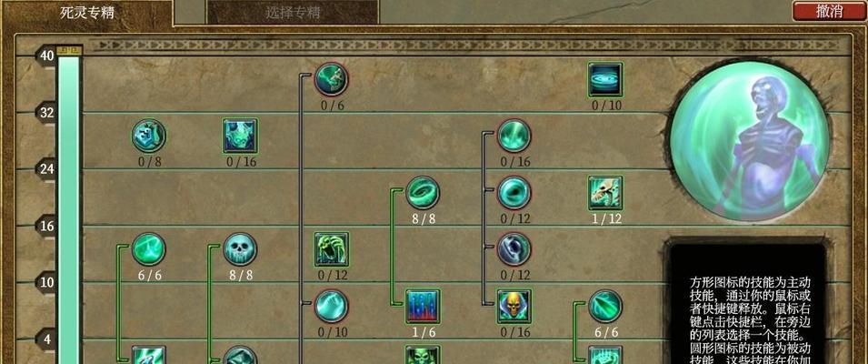Select the ring skill with 0/10 points

coord(605,79)
